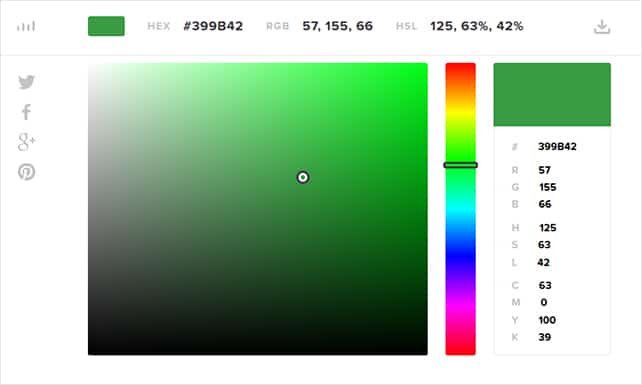This screenshot has width=642, height=385.
Task: Click the header HSL value 125, 63%, 42%
Action: click(477, 26)
